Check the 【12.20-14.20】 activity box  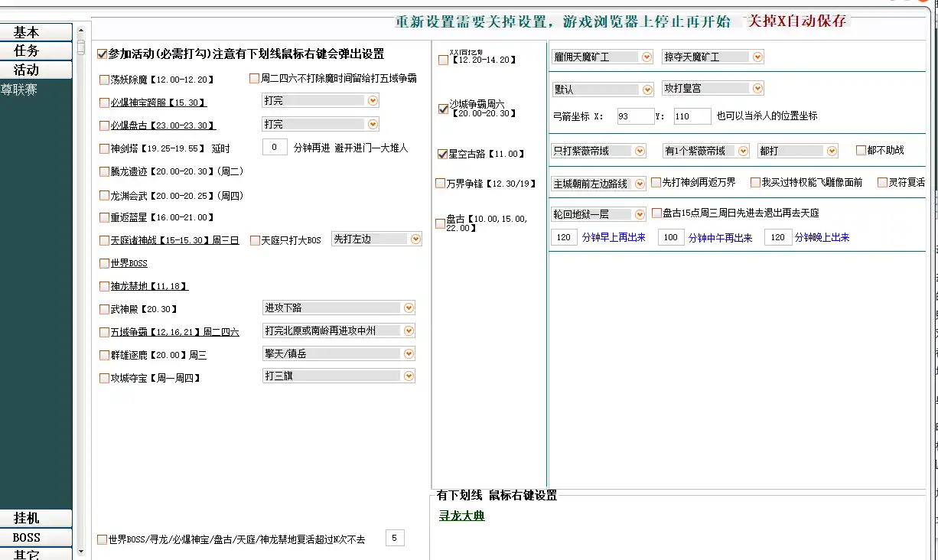click(x=444, y=60)
